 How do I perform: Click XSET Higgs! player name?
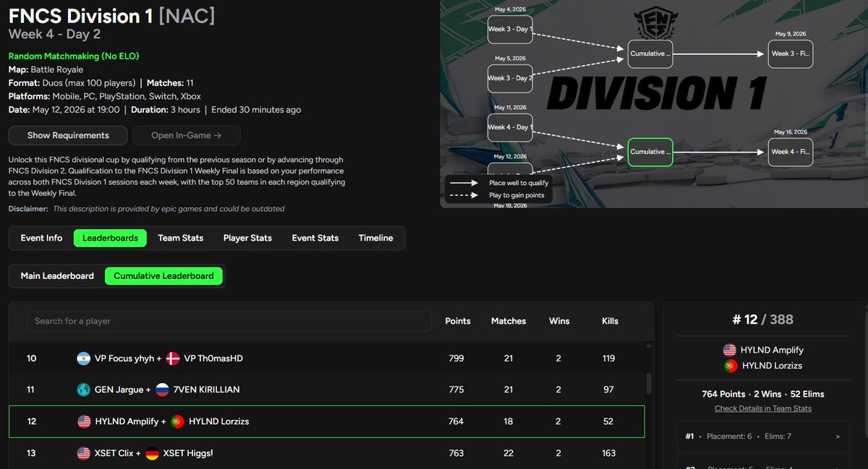point(188,453)
